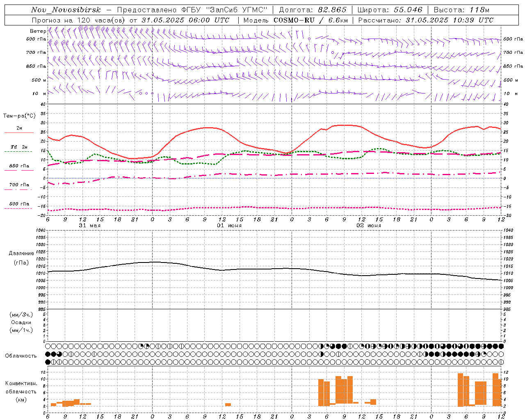This screenshot has width=525, height=420.
Task: Click the green dashed line sample under Td 2м
Action: click(18, 152)
